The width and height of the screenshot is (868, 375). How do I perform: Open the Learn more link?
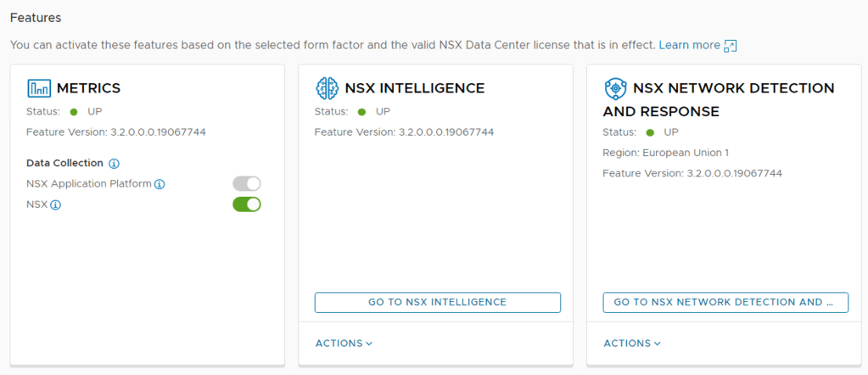pyautogui.click(x=689, y=45)
